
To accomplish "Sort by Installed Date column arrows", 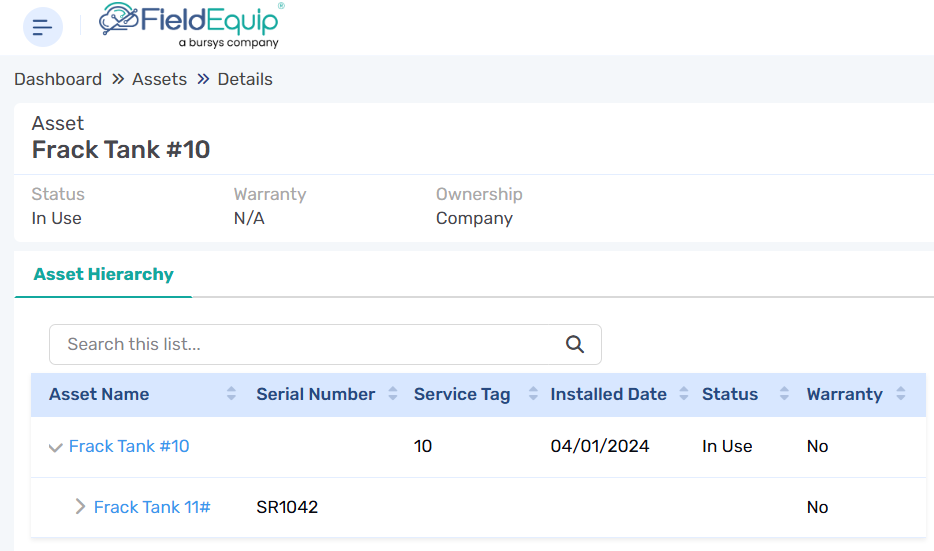I will point(684,394).
